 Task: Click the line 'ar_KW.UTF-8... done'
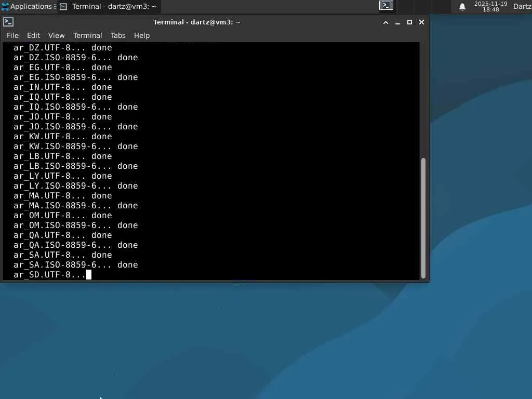point(63,136)
